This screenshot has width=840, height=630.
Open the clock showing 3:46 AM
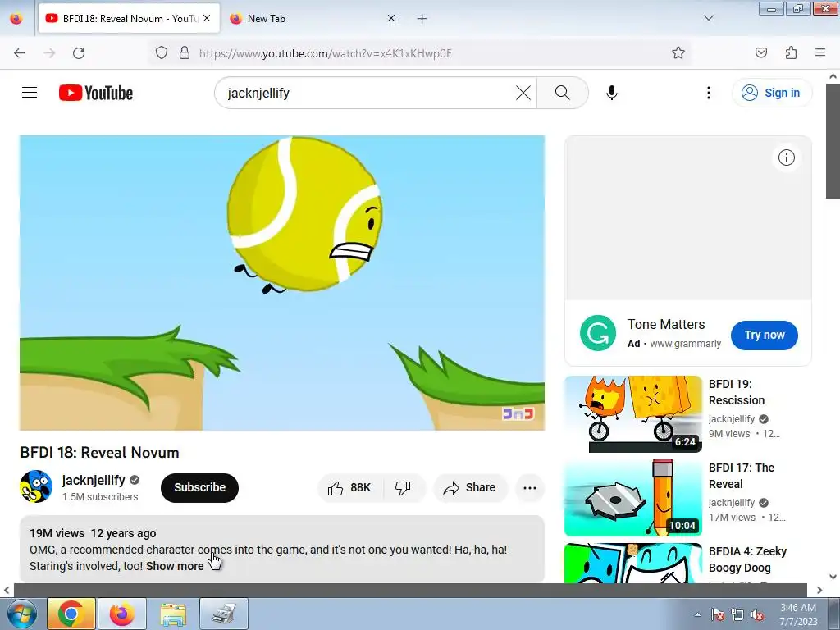pos(798,614)
